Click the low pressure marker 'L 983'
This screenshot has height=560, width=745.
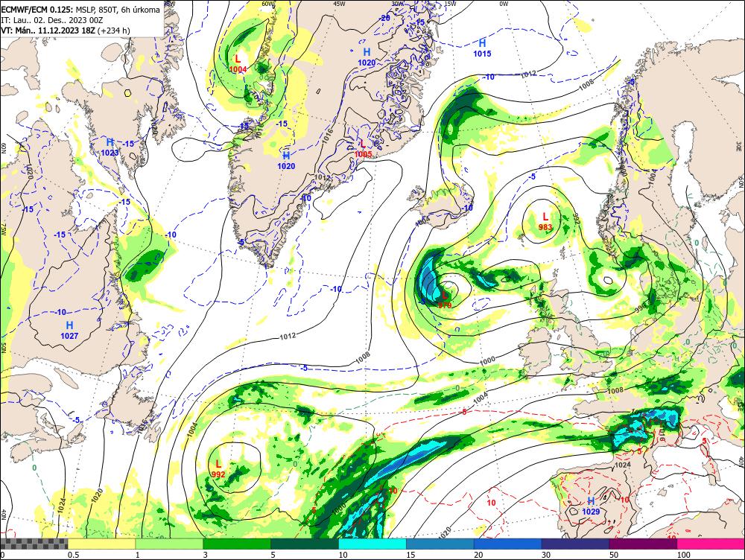point(545,222)
